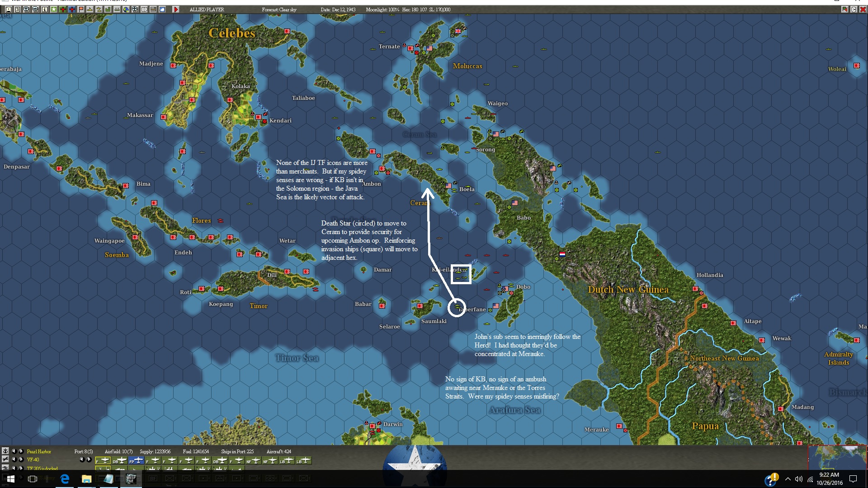
Task: Select the Darwin base on the map
Action: pos(373,425)
